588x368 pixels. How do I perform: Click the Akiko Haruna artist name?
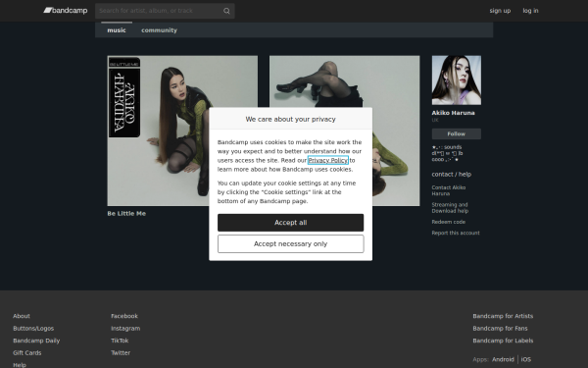click(453, 113)
